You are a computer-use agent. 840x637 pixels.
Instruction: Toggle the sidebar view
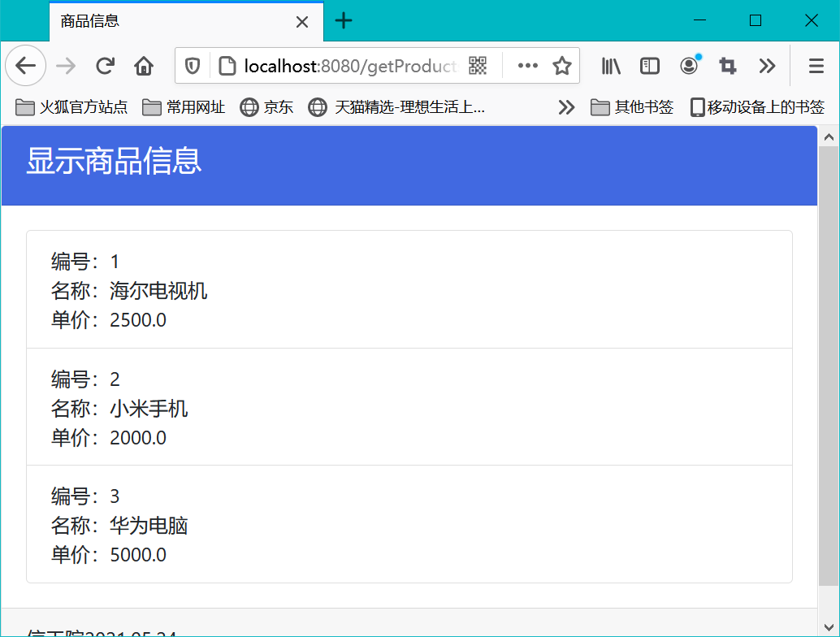650,66
